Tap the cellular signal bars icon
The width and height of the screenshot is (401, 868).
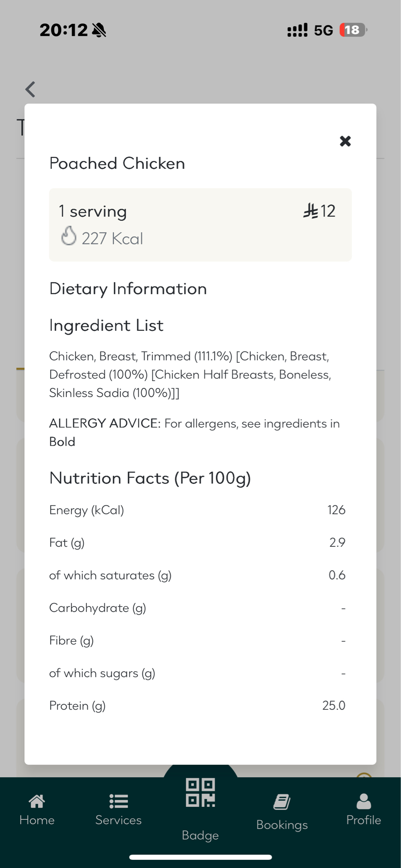click(297, 30)
